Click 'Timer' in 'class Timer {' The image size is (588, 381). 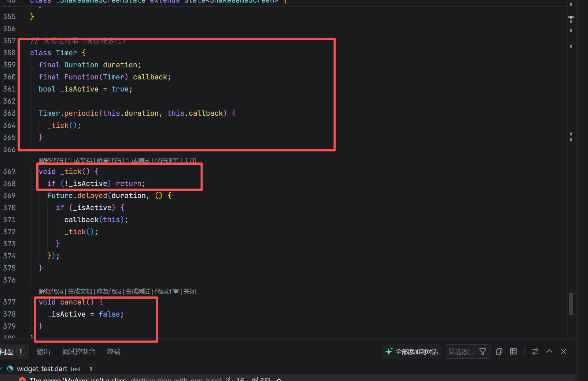pyautogui.click(x=66, y=53)
